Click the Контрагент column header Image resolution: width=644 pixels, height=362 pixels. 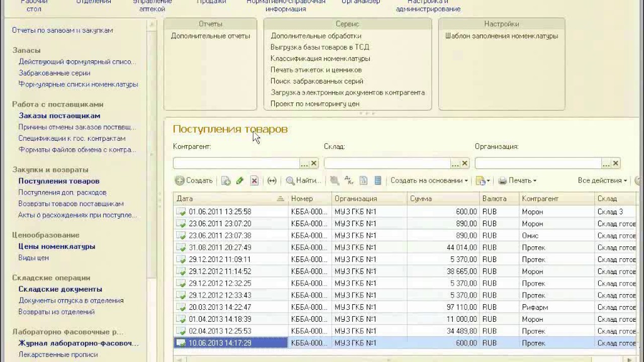pyautogui.click(x=556, y=199)
